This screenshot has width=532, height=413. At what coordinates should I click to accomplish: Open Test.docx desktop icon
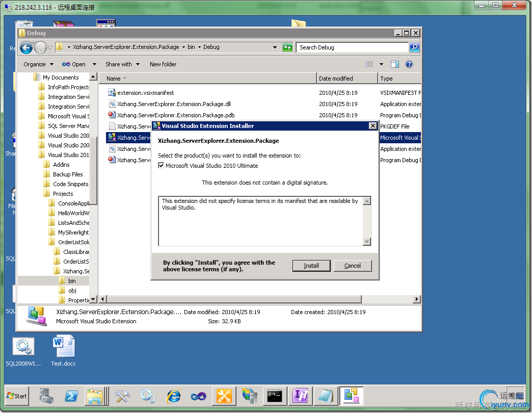[64, 351]
